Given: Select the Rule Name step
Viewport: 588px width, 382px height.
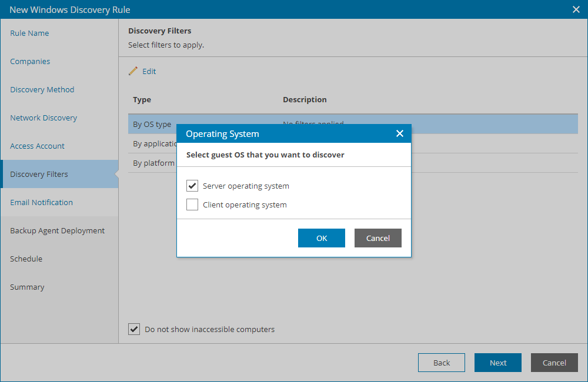Looking at the screenshot, I should click(x=29, y=33).
